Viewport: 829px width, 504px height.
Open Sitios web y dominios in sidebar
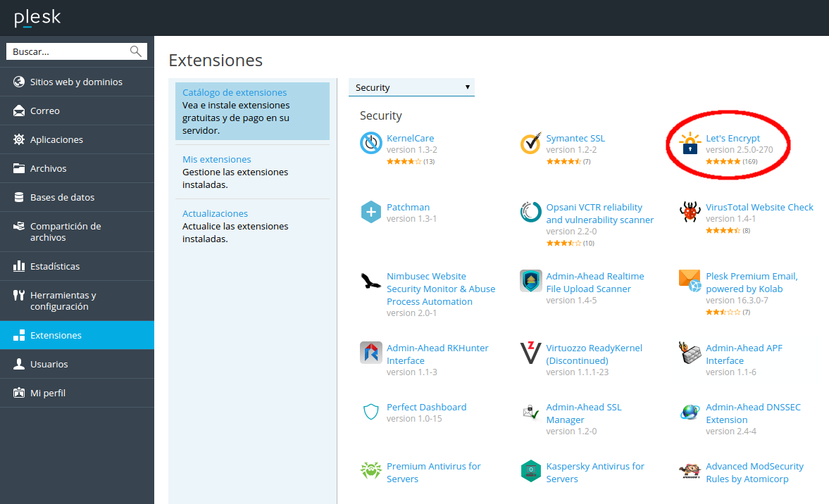[x=76, y=82]
